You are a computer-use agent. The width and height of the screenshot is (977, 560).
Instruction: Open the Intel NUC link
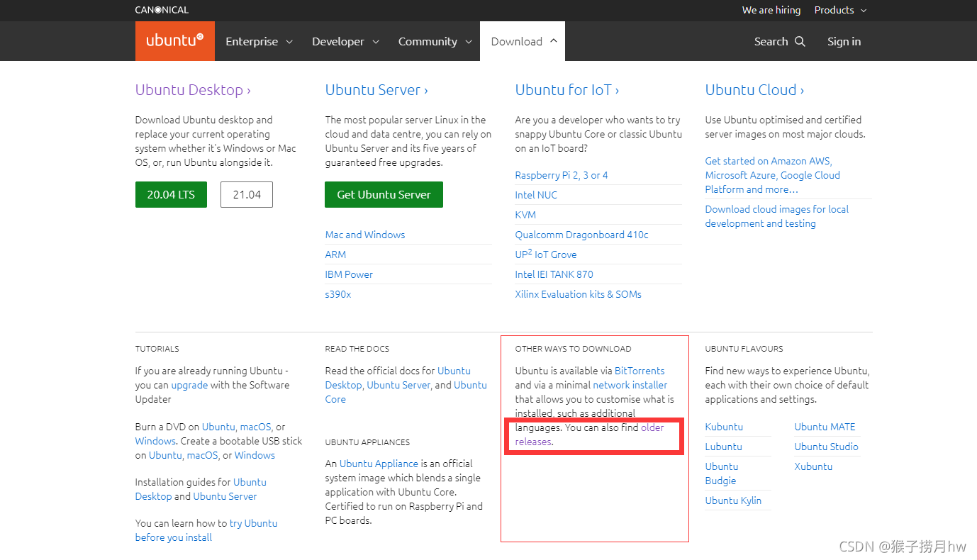tap(536, 195)
